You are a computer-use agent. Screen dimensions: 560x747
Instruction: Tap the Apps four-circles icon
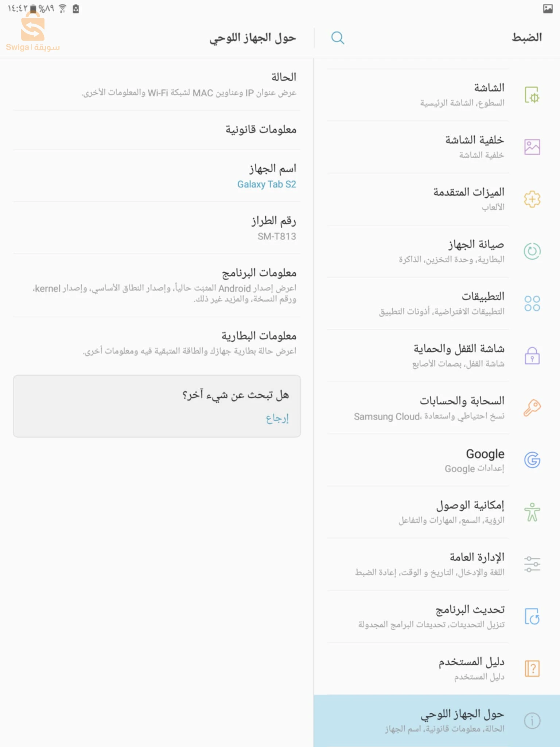(532, 303)
